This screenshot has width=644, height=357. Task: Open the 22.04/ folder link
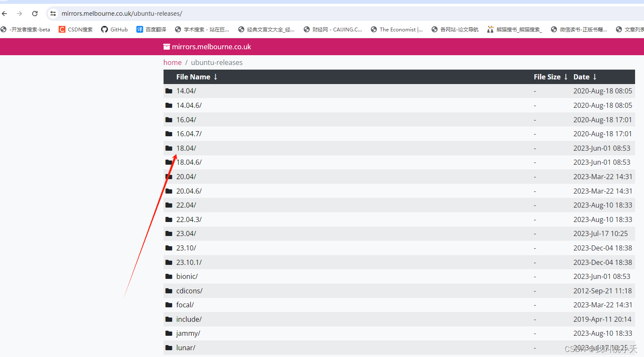(186, 205)
